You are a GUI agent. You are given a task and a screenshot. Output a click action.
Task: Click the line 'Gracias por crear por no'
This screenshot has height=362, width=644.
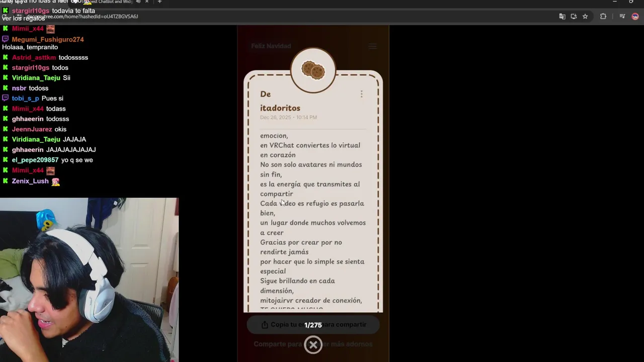click(x=301, y=242)
